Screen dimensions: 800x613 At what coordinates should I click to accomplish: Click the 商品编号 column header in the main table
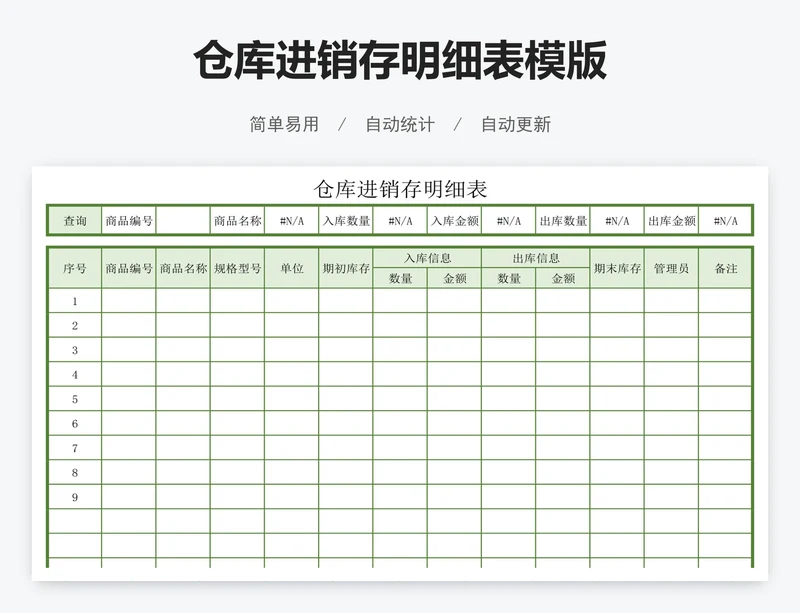click(129, 268)
